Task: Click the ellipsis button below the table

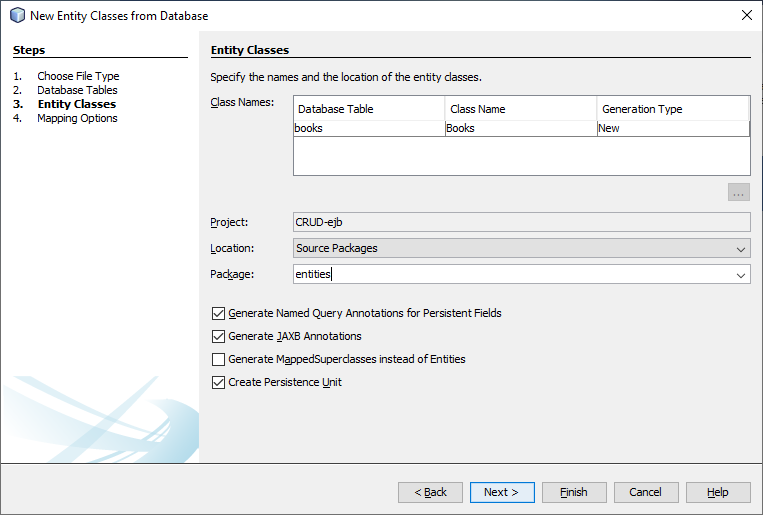Action: (739, 192)
